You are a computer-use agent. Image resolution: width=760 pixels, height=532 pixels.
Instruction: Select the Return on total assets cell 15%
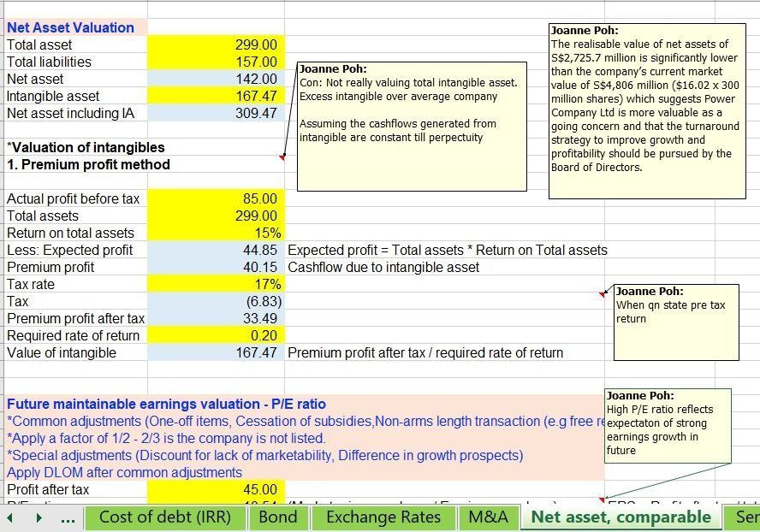217,233
